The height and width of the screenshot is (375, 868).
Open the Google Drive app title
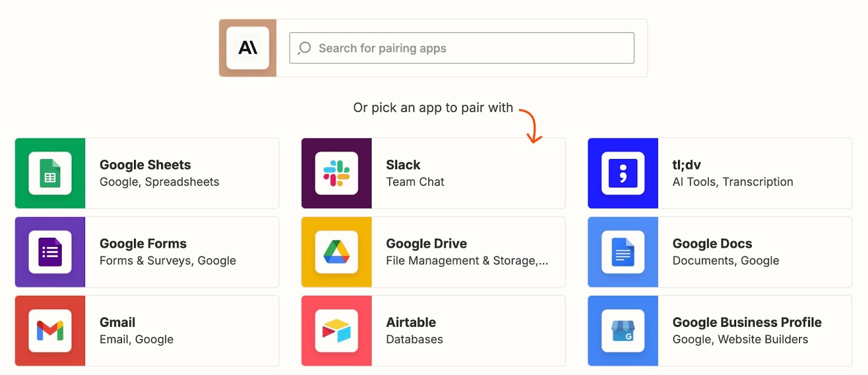coord(426,244)
